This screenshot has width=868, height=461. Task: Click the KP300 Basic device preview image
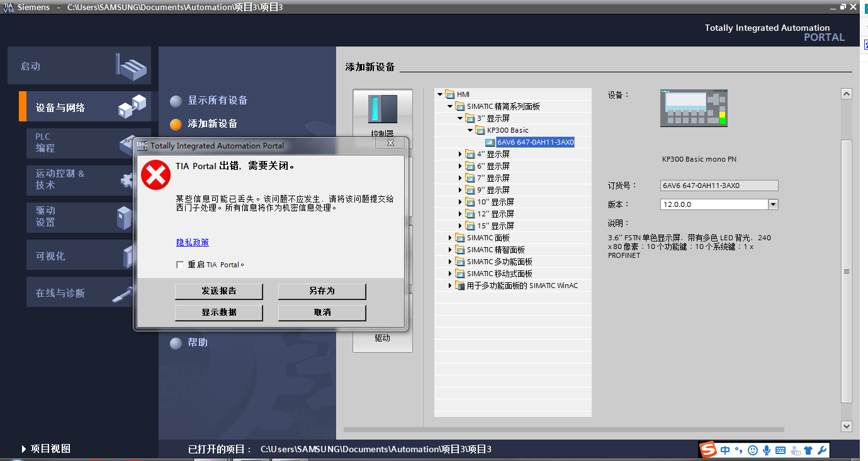(x=694, y=108)
